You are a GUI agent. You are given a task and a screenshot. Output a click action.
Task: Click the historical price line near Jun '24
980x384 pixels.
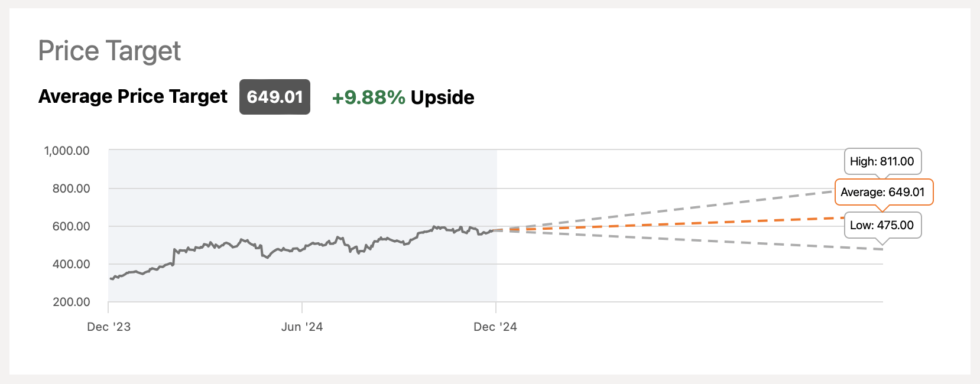(x=302, y=249)
